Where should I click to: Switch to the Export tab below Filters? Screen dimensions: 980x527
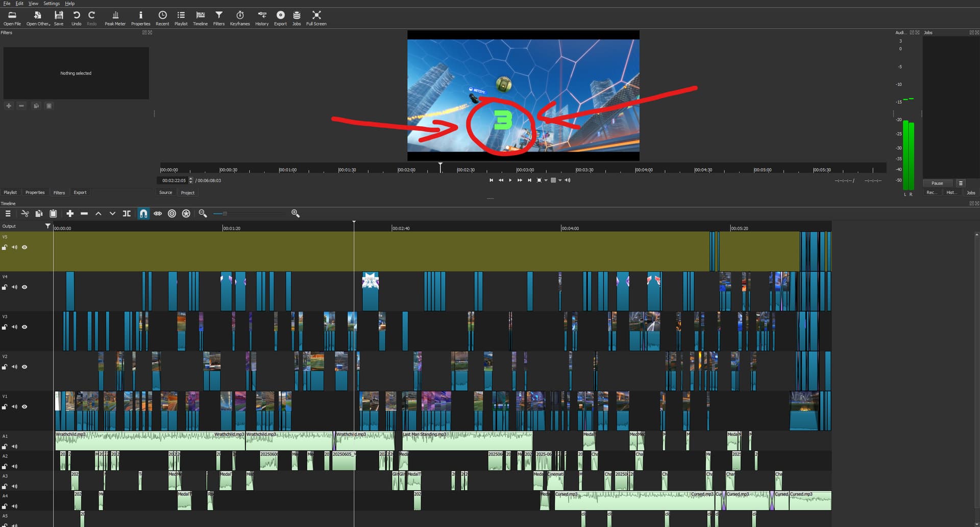point(80,193)
